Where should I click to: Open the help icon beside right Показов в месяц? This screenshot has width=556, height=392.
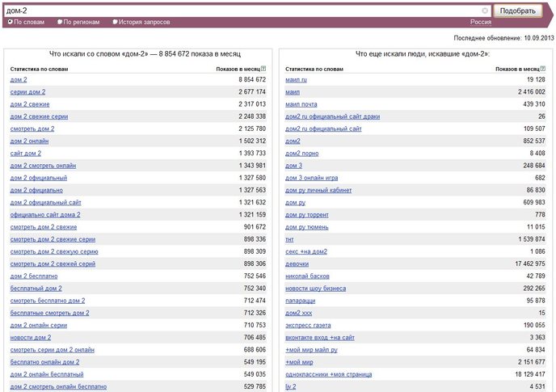[543, 69]
